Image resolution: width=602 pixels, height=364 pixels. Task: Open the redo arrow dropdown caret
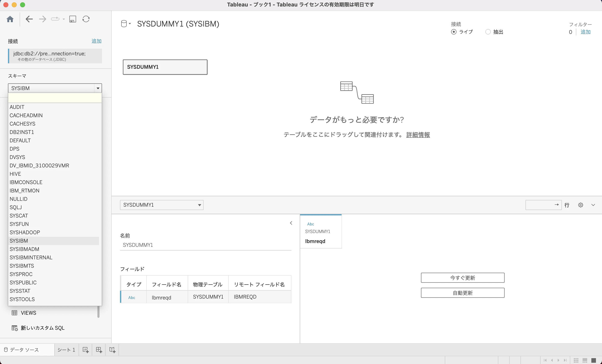pyautogui.click(x=64, y=19)
